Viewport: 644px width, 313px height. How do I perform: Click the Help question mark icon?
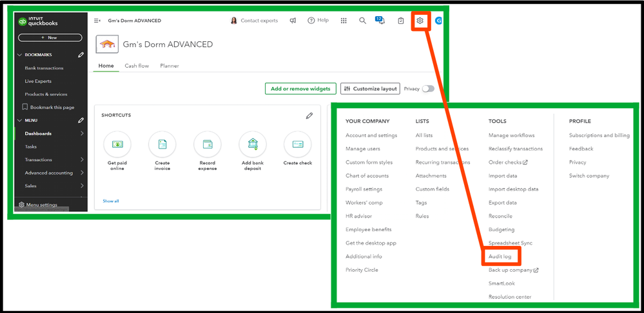pos(311,21)
